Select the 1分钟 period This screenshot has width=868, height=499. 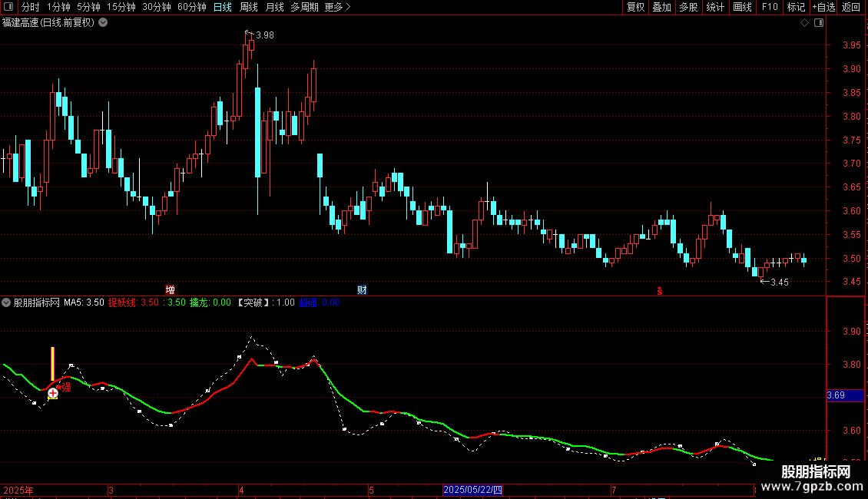(x=58, y=7)
